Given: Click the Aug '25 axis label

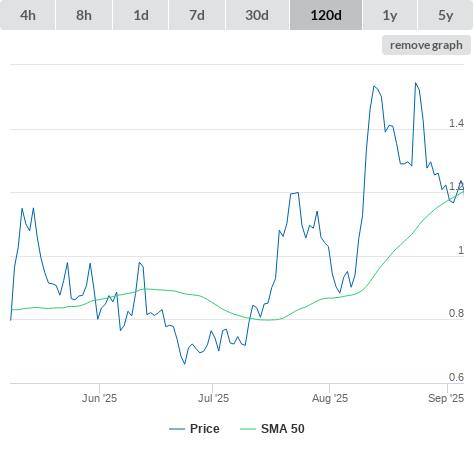Looking at the screenshot, I should point(330,398).
